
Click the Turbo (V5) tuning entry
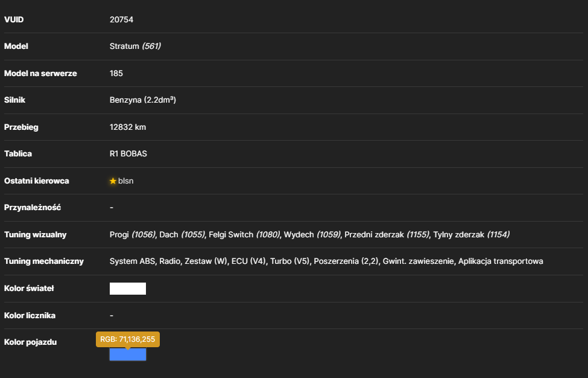[290, 261]
